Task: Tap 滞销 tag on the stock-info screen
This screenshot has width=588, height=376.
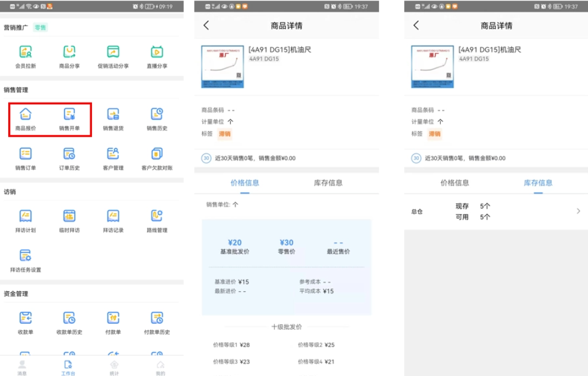Action: (435, 134)
